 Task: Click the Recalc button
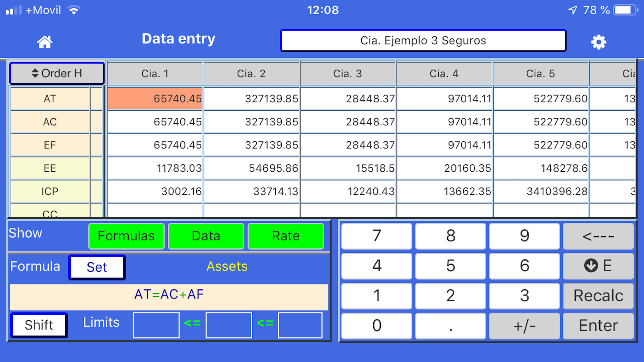coord(598,296)
